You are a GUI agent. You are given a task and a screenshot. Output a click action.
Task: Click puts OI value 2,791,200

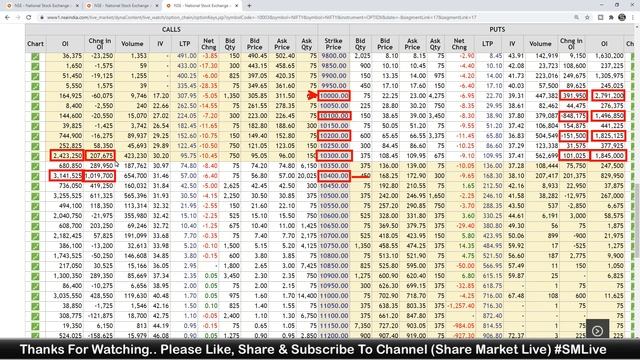609,96
